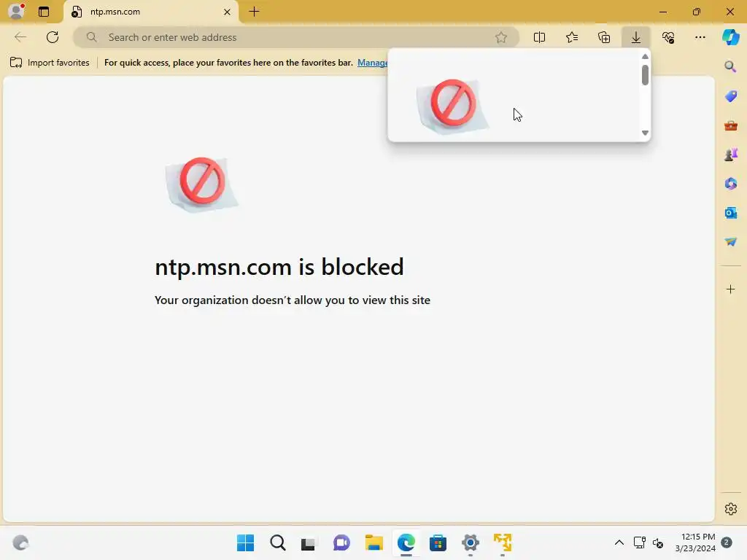Screen dimensions: 747x560
Task: Open the tab actions menu icon
Action: pyautogui.click(x=44, y=12)
